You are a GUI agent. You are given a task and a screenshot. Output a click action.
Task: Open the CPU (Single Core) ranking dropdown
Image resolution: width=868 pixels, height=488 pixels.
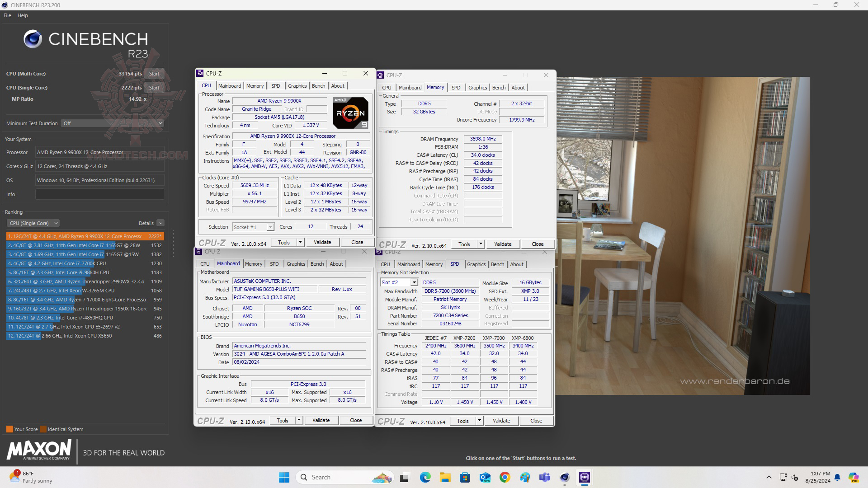33,223
